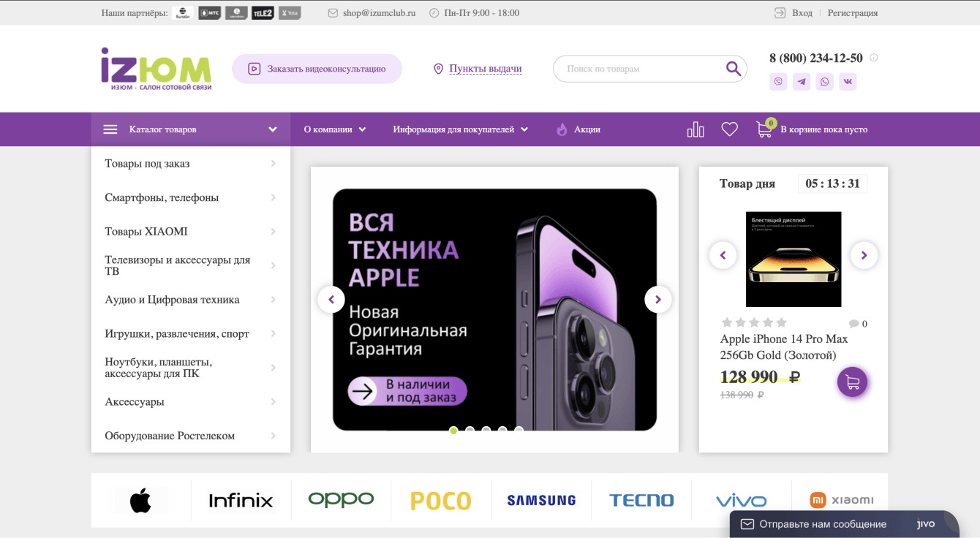The image size is (980, 538).
Task: Open the Apple iPhone 14 Pro Max product title
Action: pyautogui.click(x=784, y=347)
